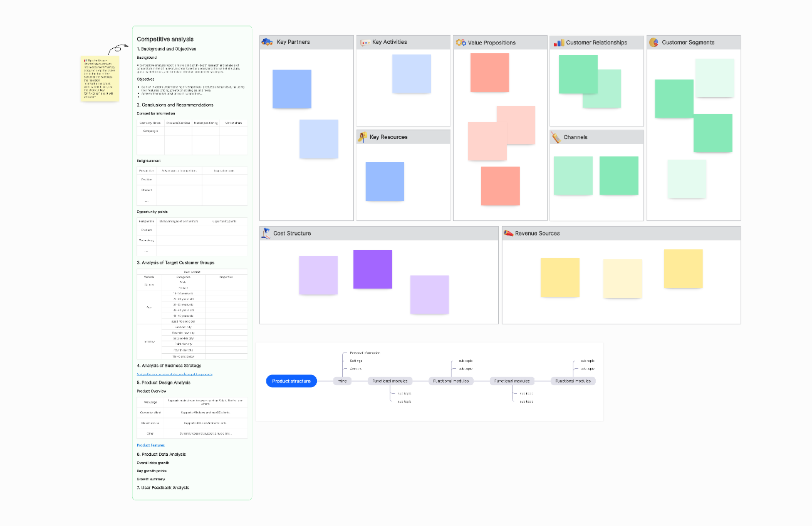Click the Customer Relationships chart icon

[558, 43]
